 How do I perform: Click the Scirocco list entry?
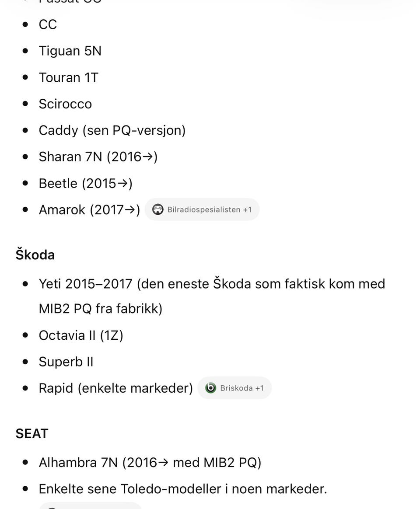(65, 104)
